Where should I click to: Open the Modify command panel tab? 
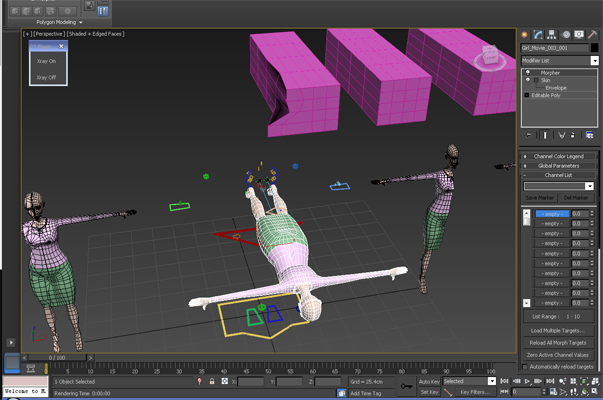pos(538,34)
